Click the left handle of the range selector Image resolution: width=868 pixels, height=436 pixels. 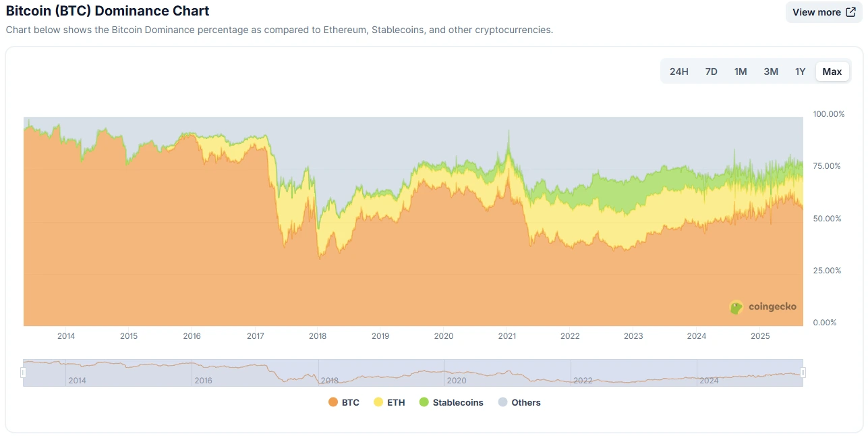tap(24, 372)
